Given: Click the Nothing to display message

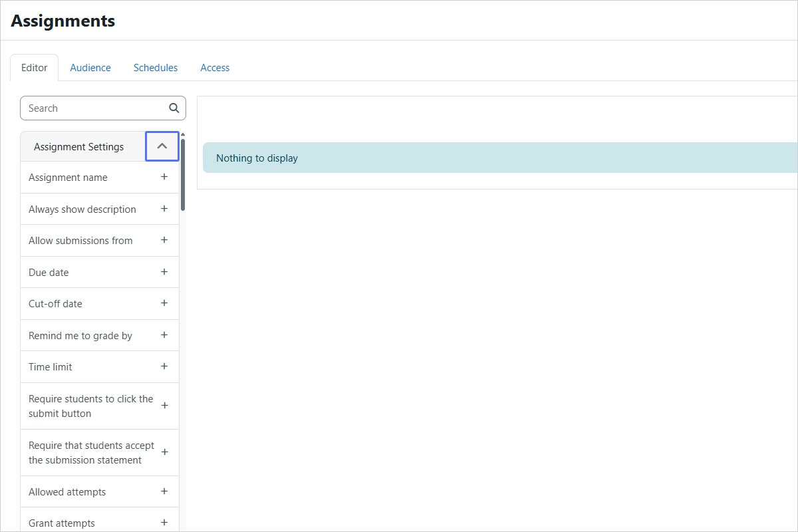Looking at the screenshot, I should tap(257, 158).
